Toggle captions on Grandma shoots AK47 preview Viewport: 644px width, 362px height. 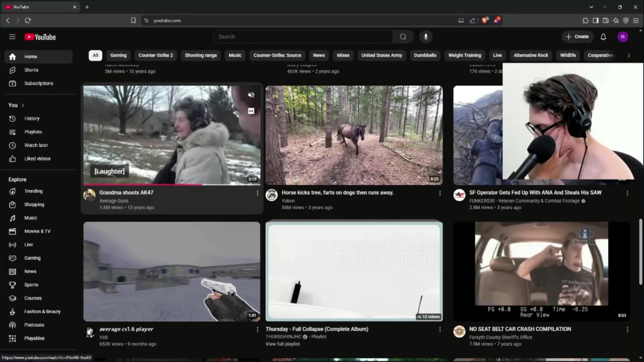(251, 111)
